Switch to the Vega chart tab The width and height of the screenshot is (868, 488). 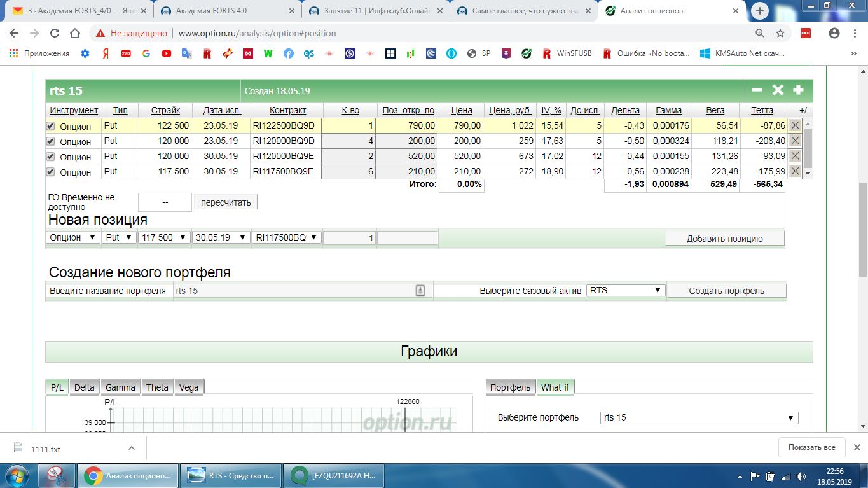coord(189,387)
